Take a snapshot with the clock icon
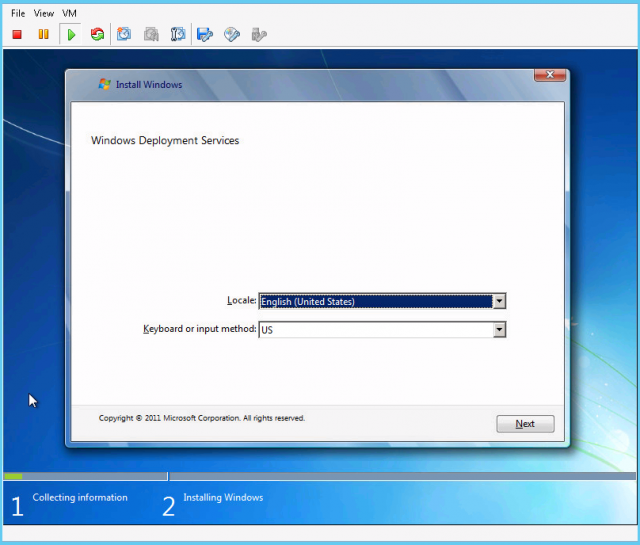 [x=124, y=34]
